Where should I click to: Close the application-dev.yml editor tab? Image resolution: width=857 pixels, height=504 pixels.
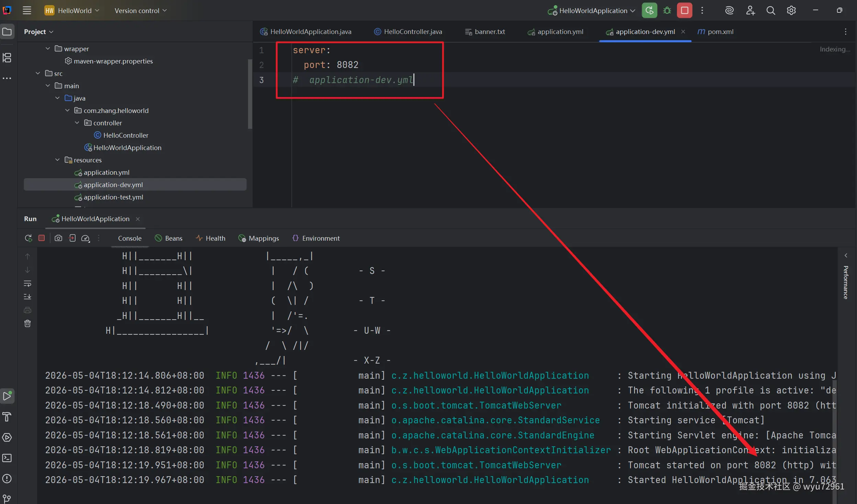tap(683, 32)
